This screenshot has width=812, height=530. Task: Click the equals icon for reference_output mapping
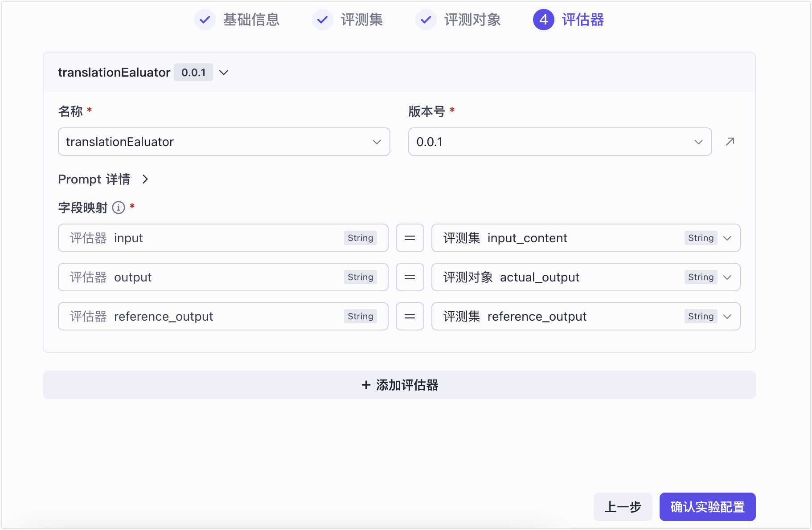pos(410,316)
